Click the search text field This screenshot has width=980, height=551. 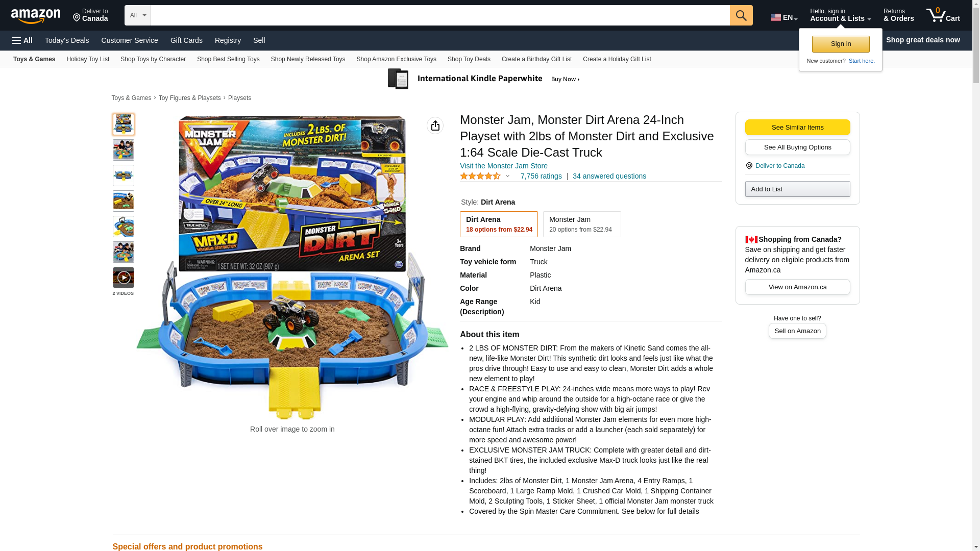click(440, 15)
